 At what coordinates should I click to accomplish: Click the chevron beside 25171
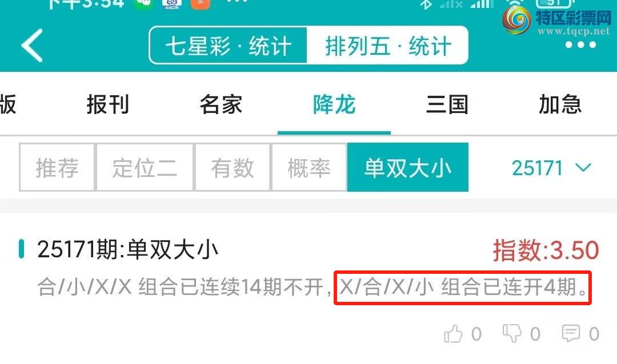583,168
